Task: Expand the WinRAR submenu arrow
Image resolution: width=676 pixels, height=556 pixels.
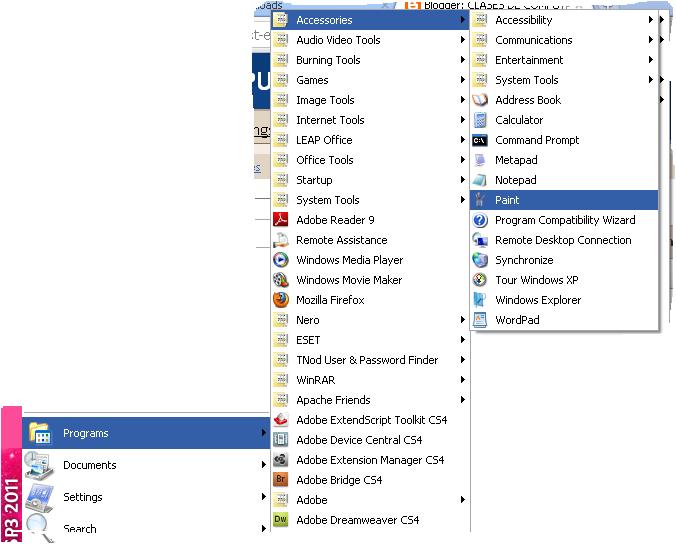Action: (x=462, y=380)
